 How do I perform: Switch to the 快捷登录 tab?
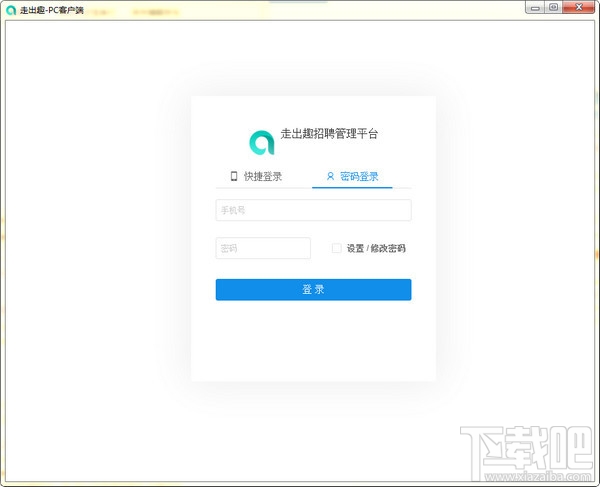tap(256, 176)
